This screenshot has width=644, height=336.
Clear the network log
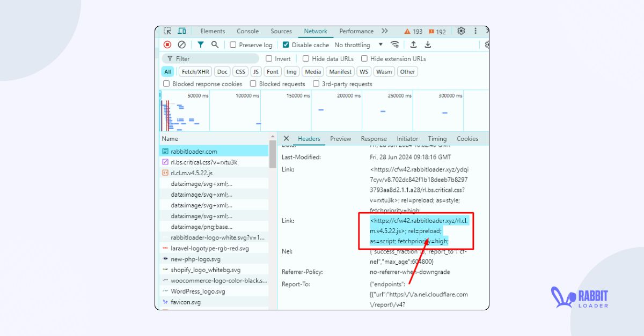pyautogui.click(x=182, y=45)
